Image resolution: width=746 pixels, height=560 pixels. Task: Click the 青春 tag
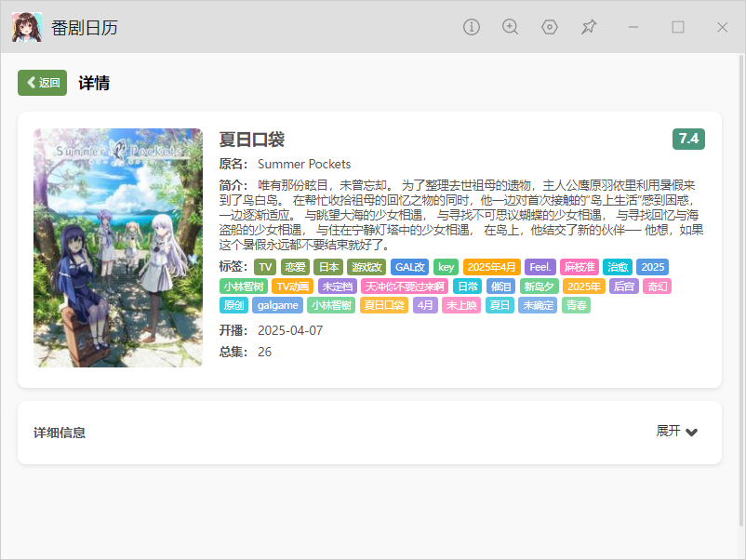[x=576, y=305]
